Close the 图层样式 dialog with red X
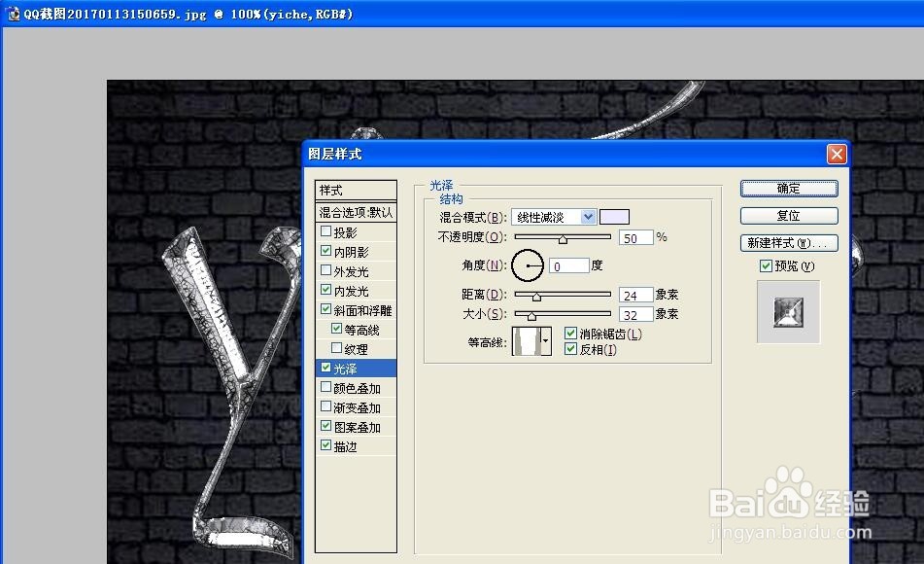This screenshot has height=564, width=924. coord(837,154)
